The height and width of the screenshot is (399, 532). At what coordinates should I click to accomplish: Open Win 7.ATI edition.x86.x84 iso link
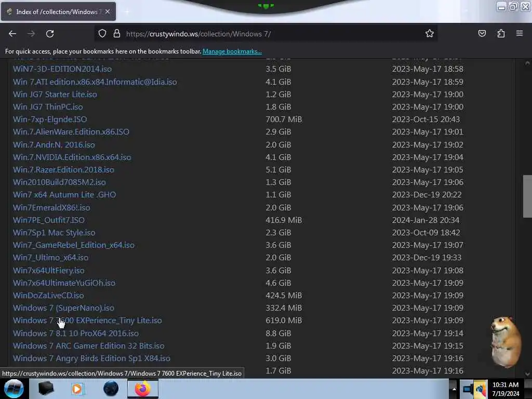click(95, 82)
